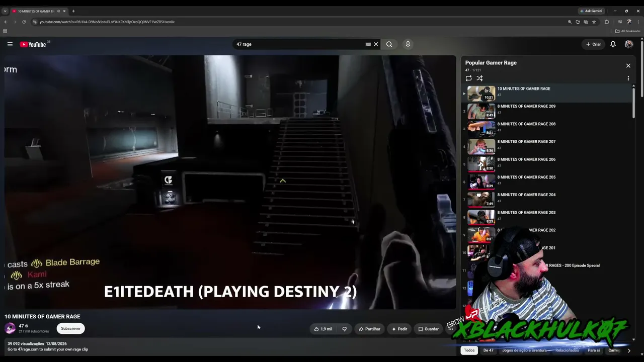Open Chrome three-dot menu
The height and width of the screenshot is (362, 644).
point(638,22)
